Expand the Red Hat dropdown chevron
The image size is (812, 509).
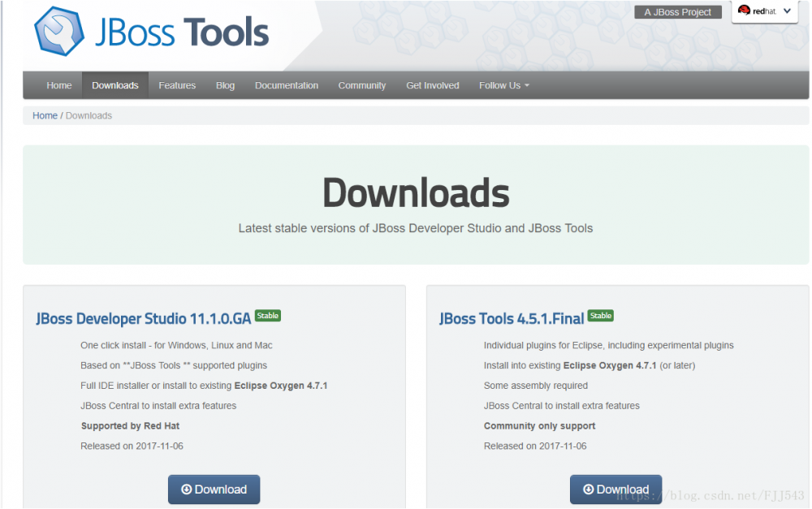(787, 11)
